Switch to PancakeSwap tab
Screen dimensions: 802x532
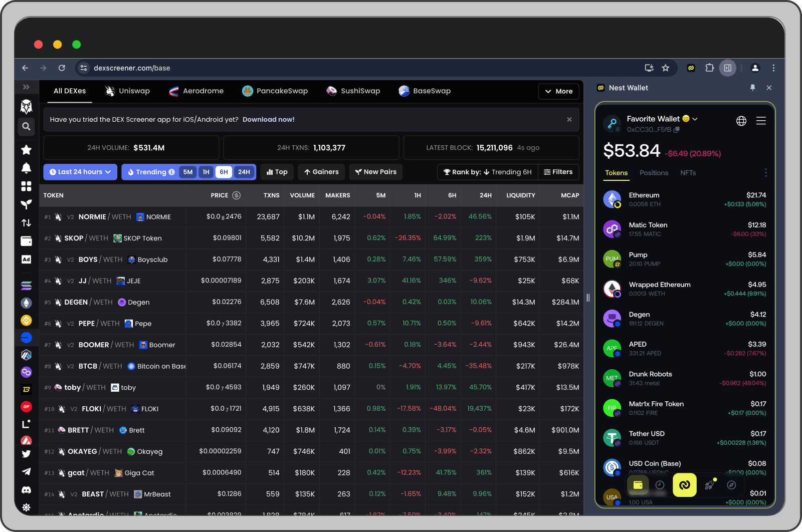(275, 91)
